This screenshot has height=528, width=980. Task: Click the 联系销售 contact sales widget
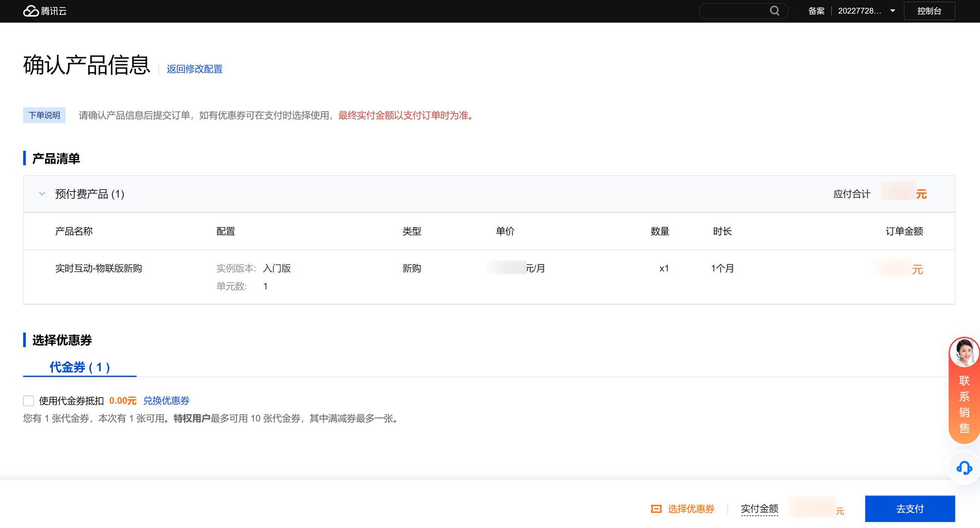coord(964,404)
